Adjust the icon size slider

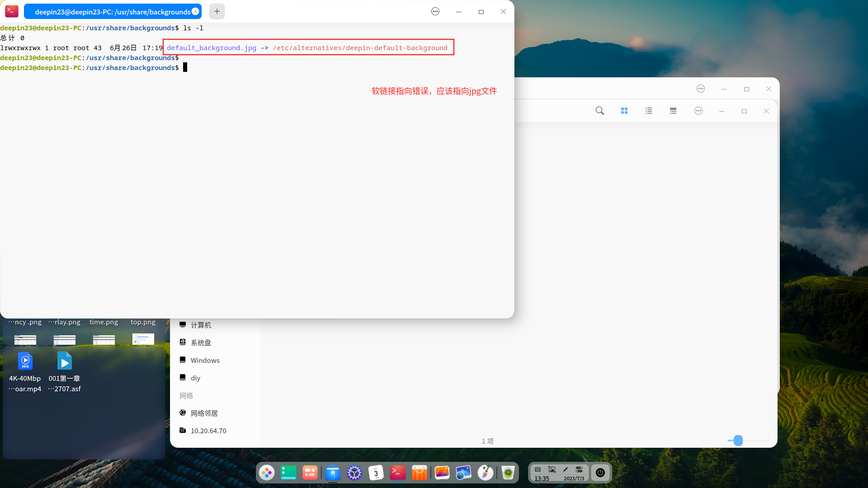(737, 441)
